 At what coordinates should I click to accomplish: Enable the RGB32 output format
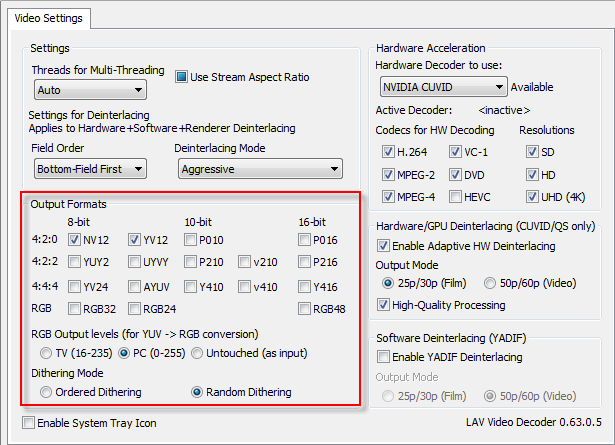74,309
